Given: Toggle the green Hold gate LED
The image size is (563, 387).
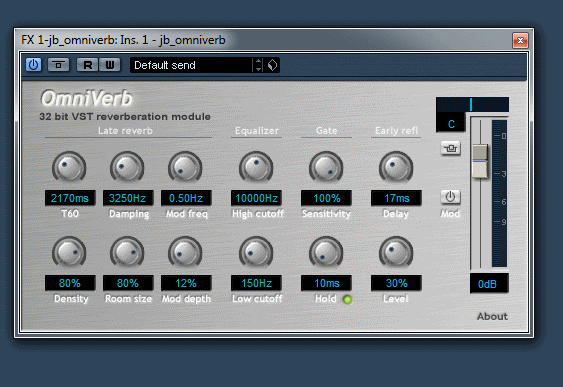Looking at the screenshot, I should (347, 299).
